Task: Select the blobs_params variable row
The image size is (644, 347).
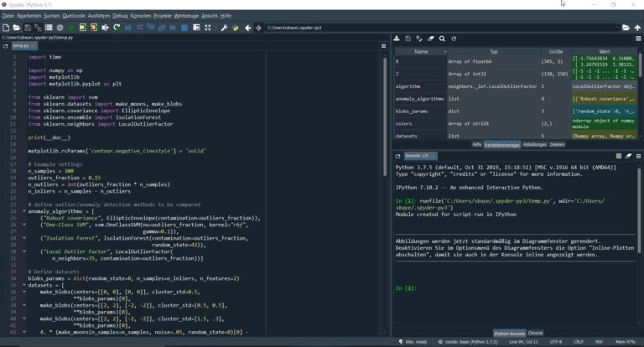Action: (x=516, y=111)
